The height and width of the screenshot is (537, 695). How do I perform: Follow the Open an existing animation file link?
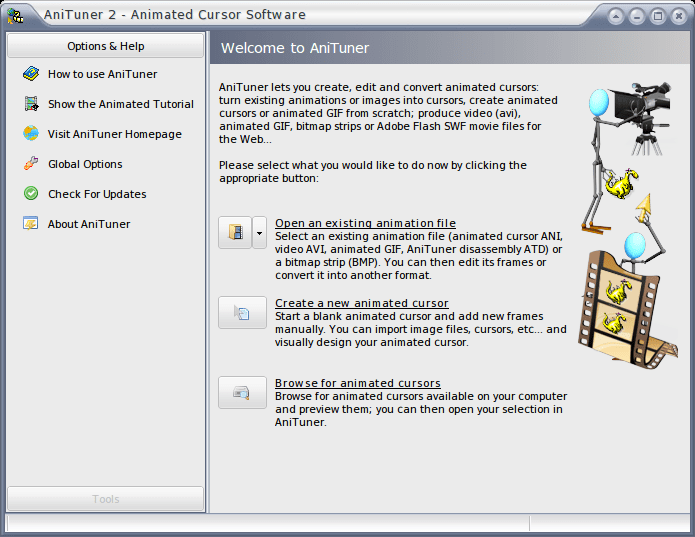coord(365,223)
